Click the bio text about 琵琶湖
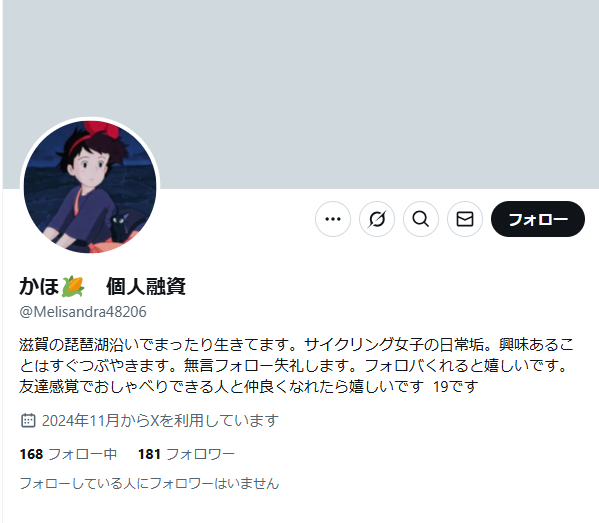 coord(296,365)
